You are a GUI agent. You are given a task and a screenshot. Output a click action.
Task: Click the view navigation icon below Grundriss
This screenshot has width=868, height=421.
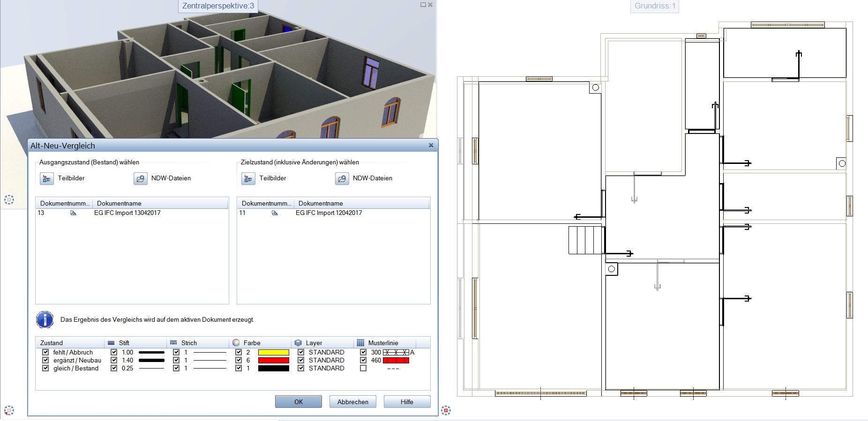pos(446,411)
